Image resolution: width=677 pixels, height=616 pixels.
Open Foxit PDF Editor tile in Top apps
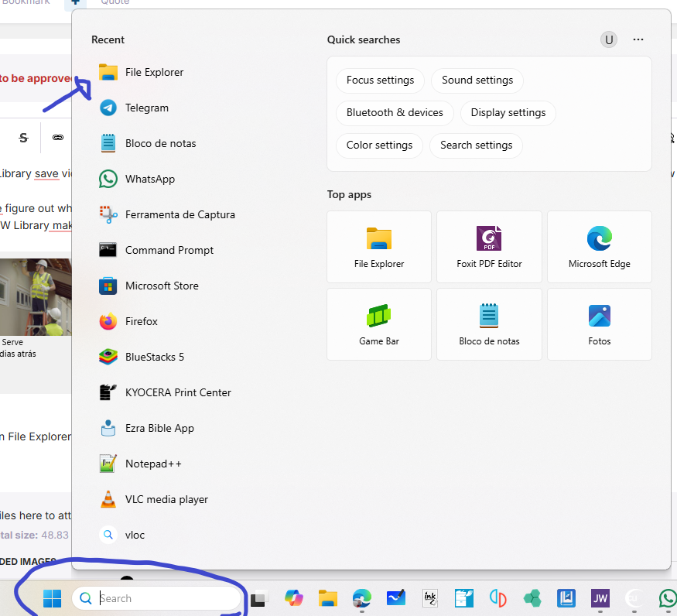(489, 247)
